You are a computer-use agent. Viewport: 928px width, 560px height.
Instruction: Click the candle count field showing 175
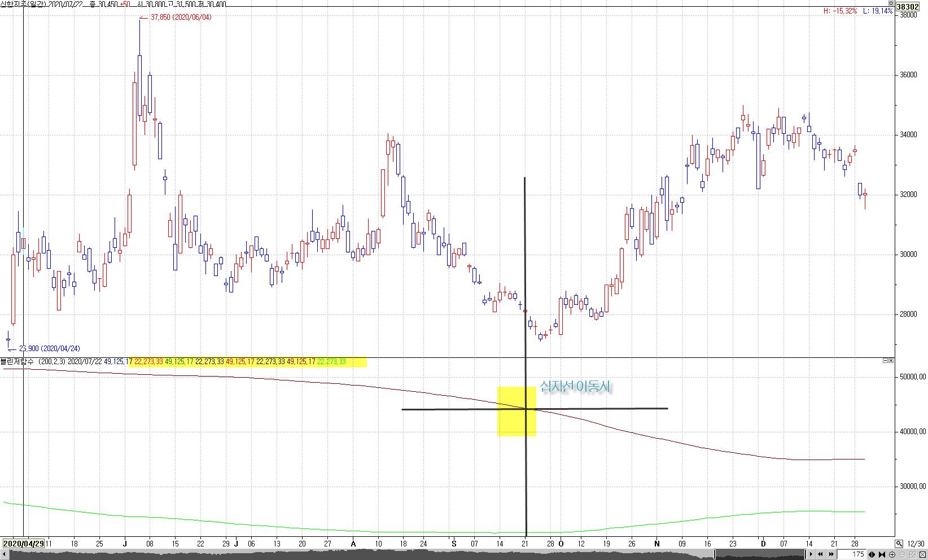[x=852, y=554]
